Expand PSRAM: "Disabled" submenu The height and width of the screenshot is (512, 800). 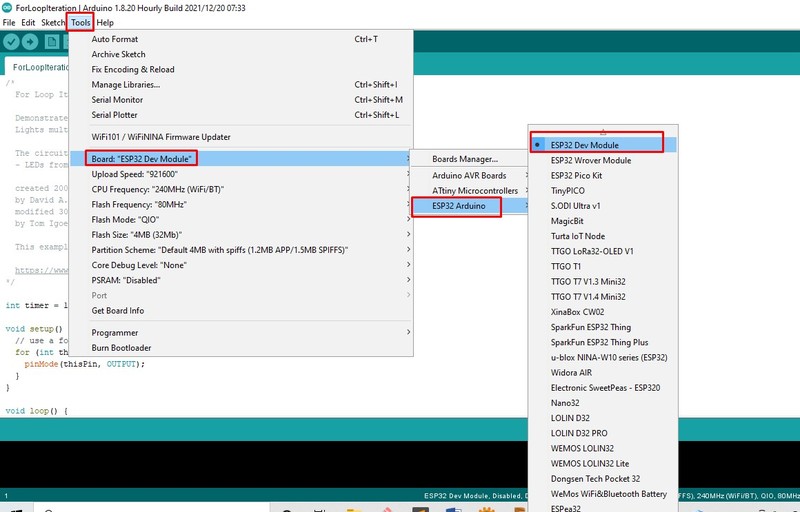tap(240, 280)
